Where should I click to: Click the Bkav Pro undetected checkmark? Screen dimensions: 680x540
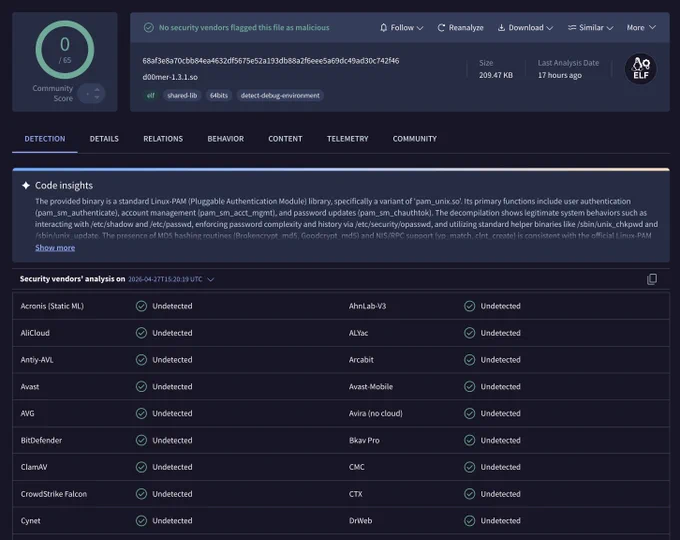coord(470,441)
